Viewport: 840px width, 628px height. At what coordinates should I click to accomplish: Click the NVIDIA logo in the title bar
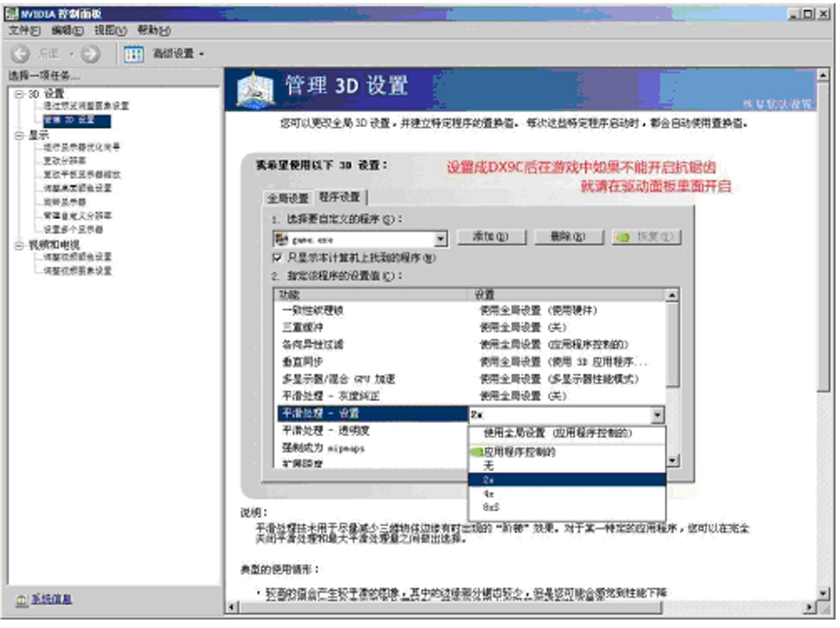[x=12, y=14]
